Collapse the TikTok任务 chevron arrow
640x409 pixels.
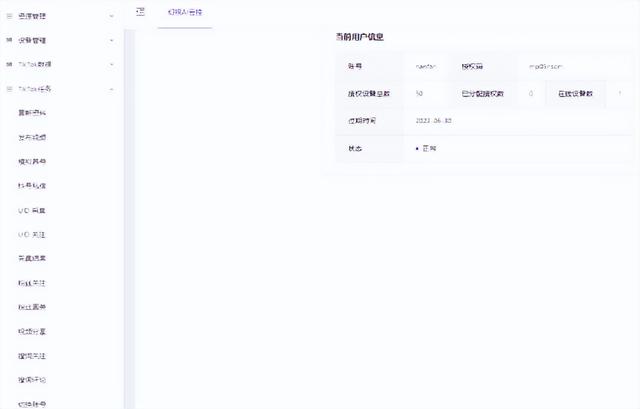pyautogui.click(x=111, y=89)
